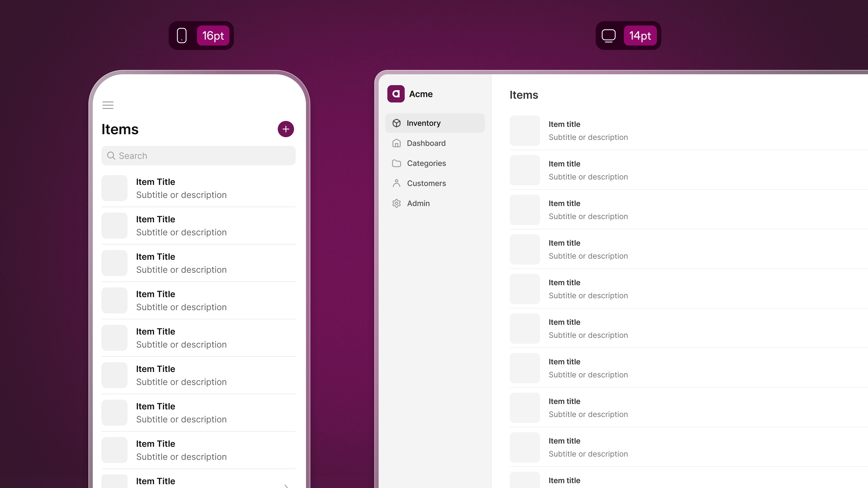Click the home icon next to Dashboard
This screenshot has height=488, width=868.
(x=397, y=143)
